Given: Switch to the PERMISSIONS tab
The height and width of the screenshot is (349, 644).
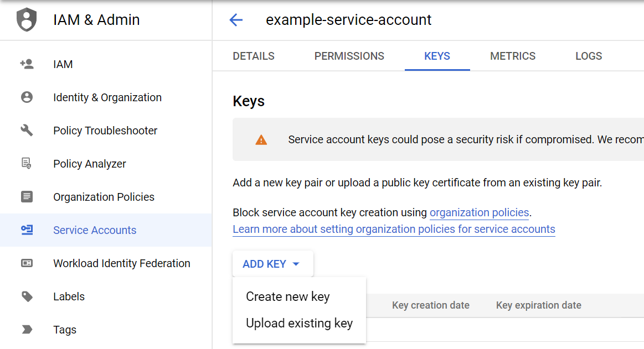Looking at the screenshot, I should [x=349, y=56].
